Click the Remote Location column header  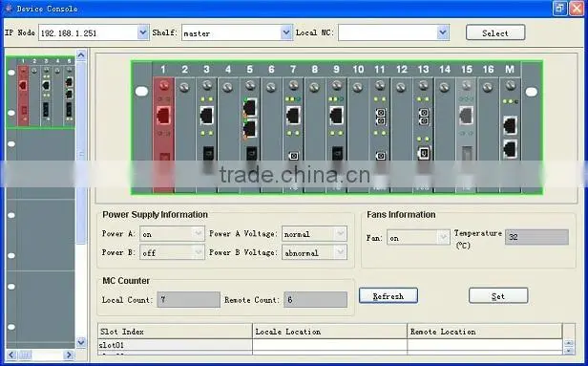(485, 332)
